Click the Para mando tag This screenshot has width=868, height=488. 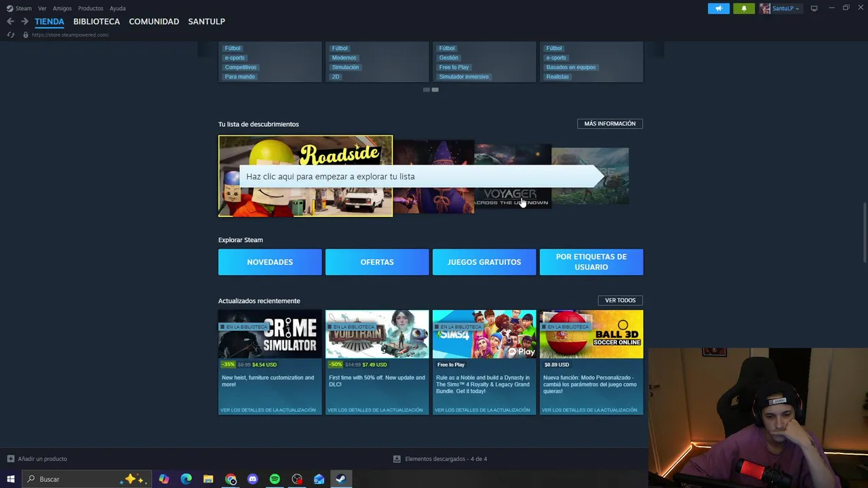pyautogui.click(x=240, y=77)
